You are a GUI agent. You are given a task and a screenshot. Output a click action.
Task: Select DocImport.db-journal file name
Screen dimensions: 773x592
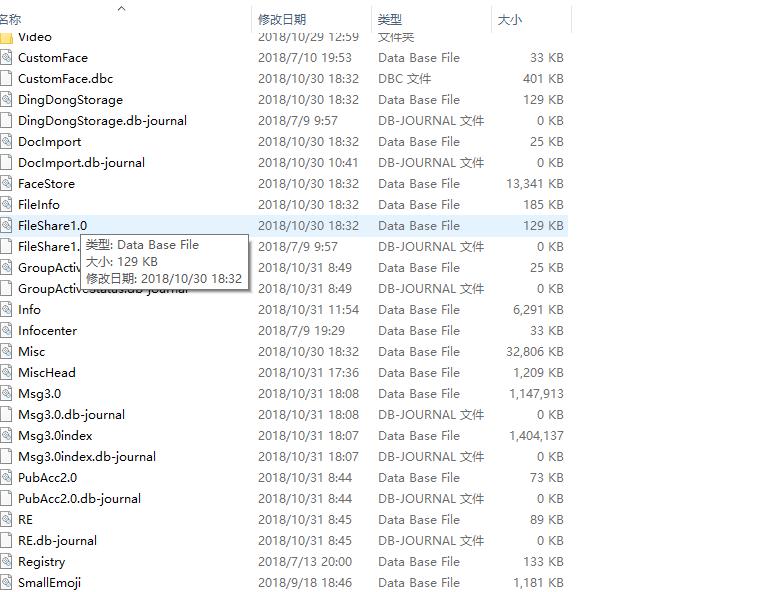tap(81, 163)
